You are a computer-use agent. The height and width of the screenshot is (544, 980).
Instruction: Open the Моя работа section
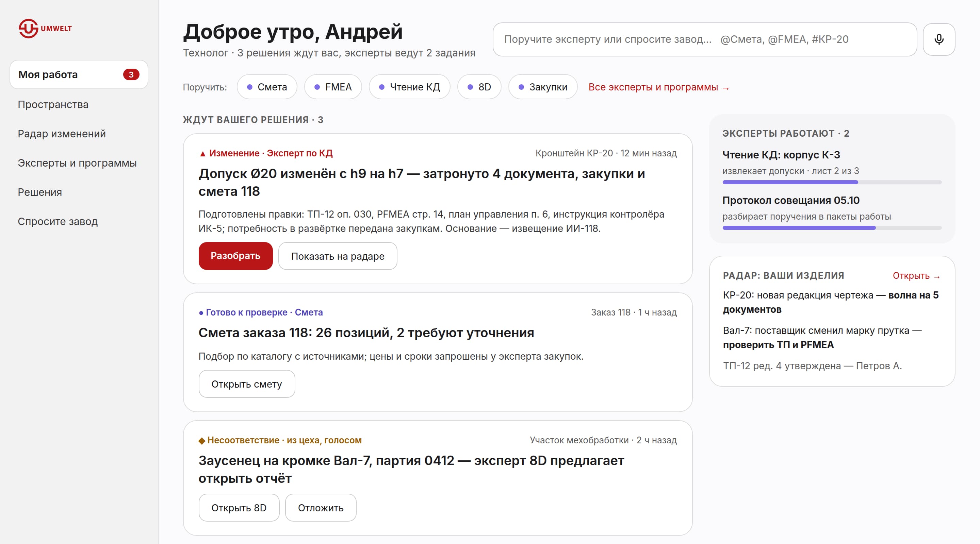(x=79, y=74)
